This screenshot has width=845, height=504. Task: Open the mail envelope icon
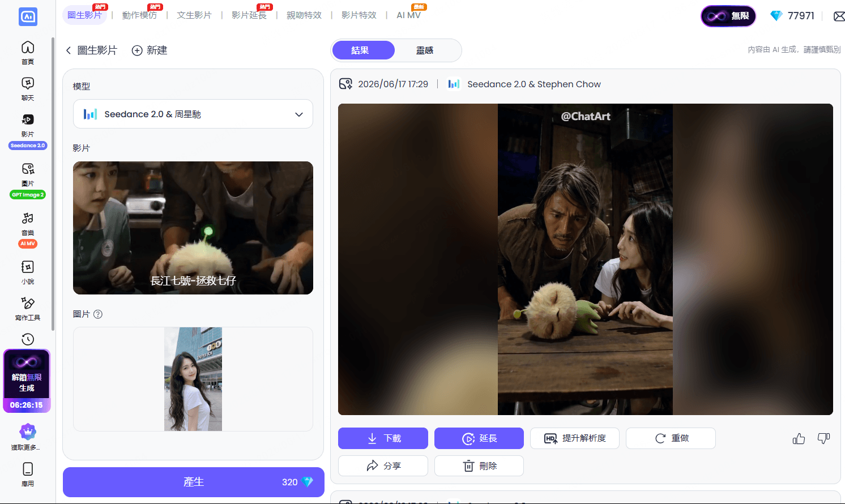tap(839, 16)
